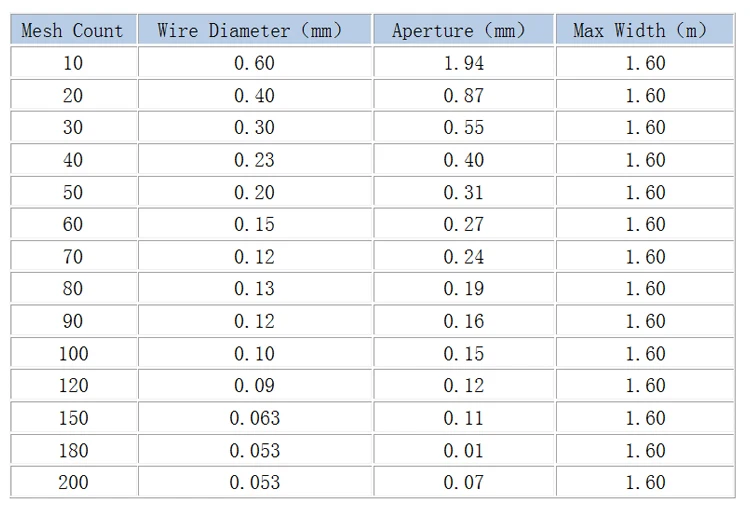Select the mesh count 50 cell
Image resolution: width=750 pixels, height=525 pixels.
click(72, 192)
